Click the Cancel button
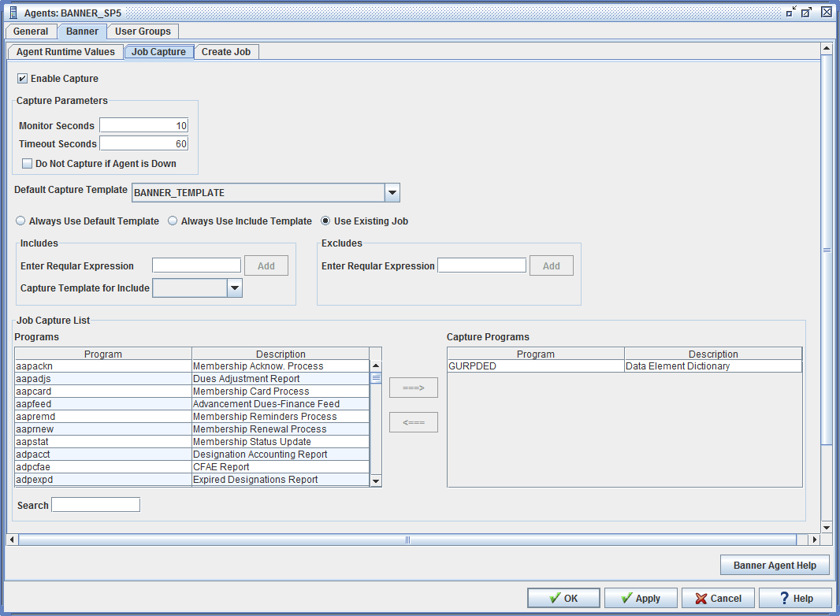Viewport: 840px width, 616px height. pyautogui.click(x=718, y=599)
